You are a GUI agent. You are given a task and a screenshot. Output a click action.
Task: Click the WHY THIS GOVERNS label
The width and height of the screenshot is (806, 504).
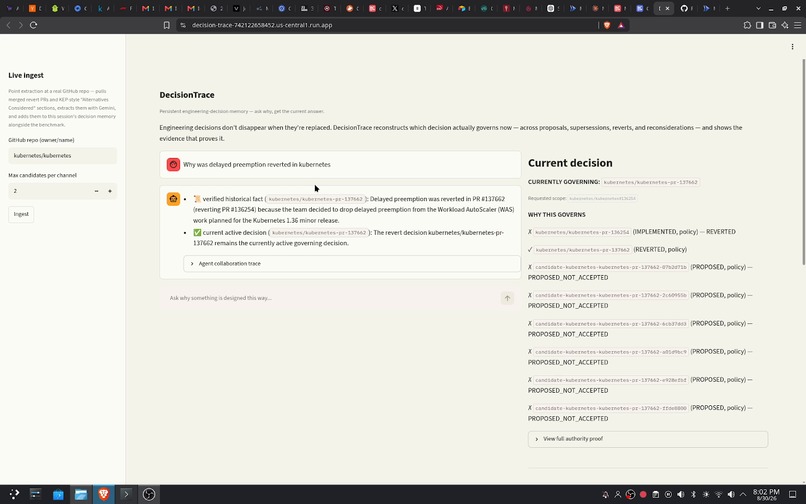[x=556, y=214]
